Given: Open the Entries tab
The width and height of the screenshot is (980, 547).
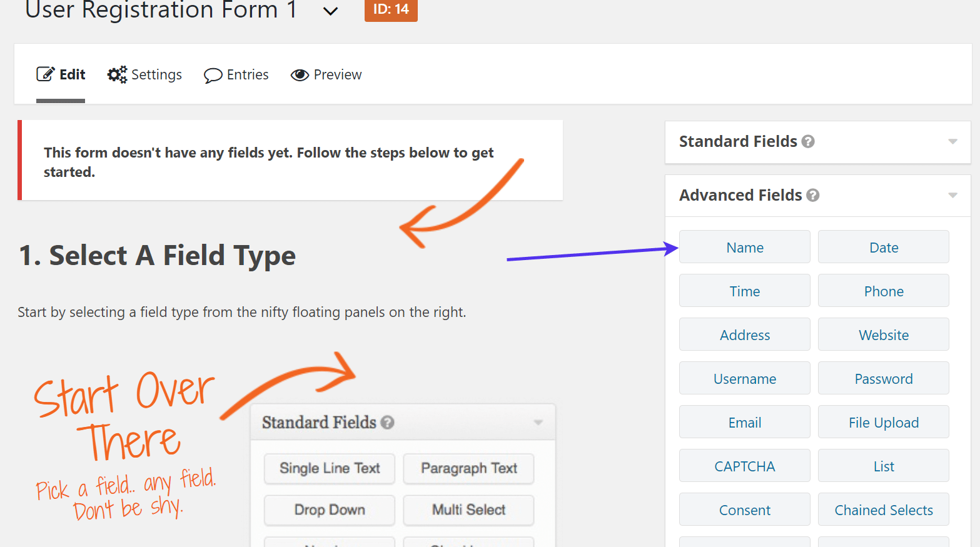Looking at the screenshot, I should tap(236, 74).
